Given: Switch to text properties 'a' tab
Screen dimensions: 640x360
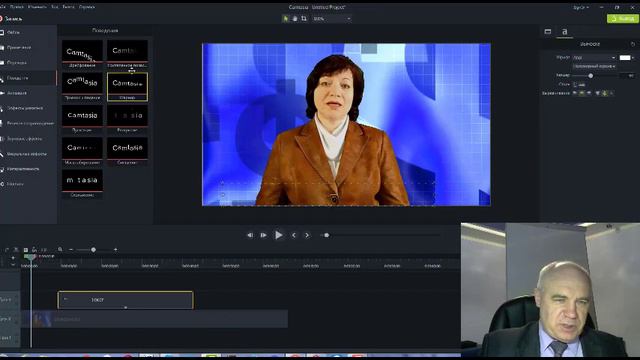Looking at the screenshot, I should (564, 31).
